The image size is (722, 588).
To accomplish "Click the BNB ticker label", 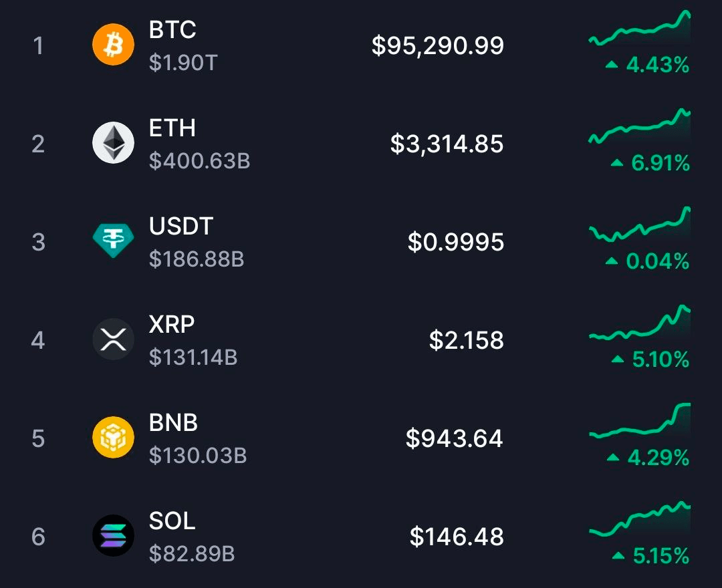I will click(172, 422).
